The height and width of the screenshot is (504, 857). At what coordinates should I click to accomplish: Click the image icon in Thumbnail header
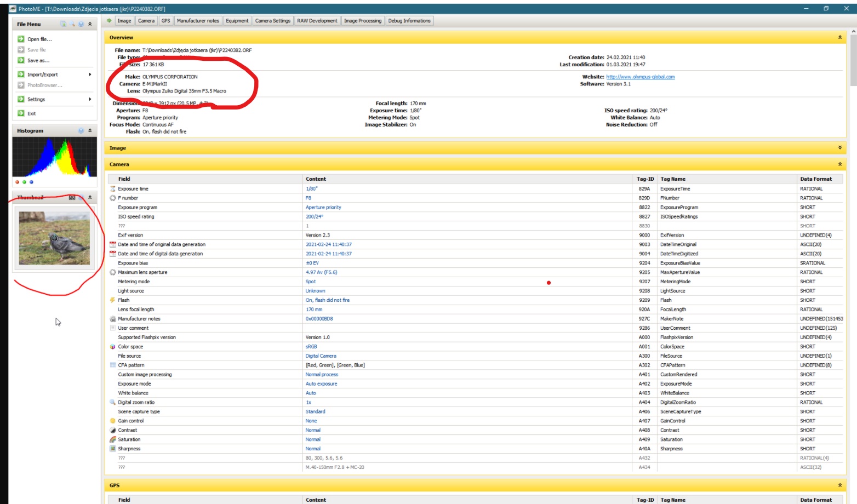[x=72, y=197]
